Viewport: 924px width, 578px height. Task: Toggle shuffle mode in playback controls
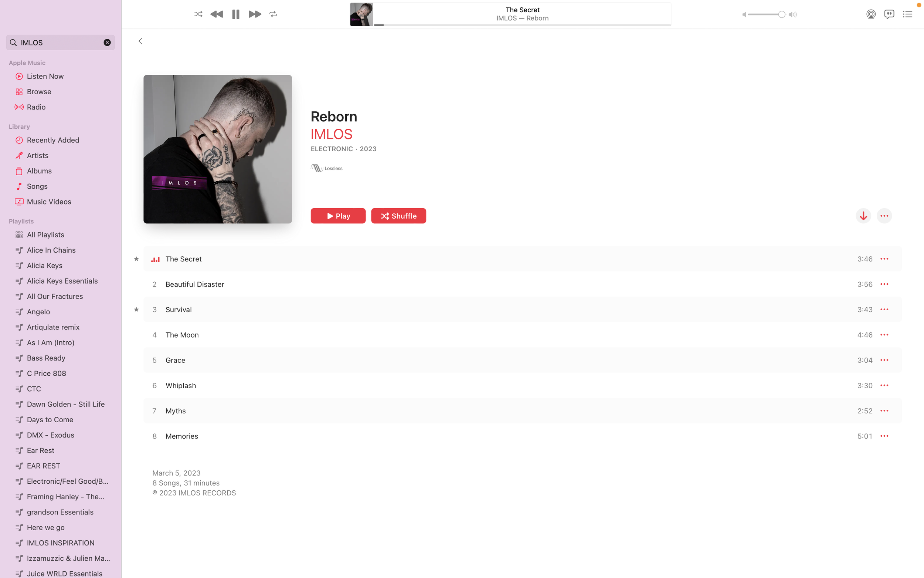tap(198, 14)
